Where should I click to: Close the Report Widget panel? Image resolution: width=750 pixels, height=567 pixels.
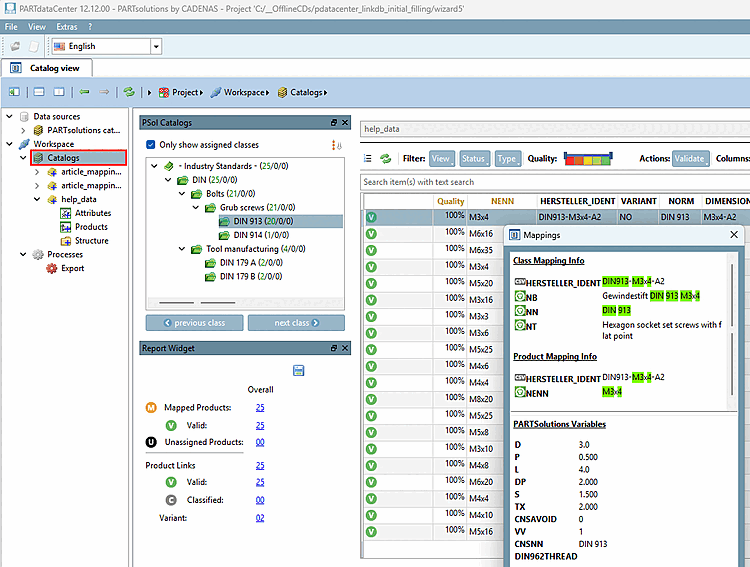(x=345, y=348)
